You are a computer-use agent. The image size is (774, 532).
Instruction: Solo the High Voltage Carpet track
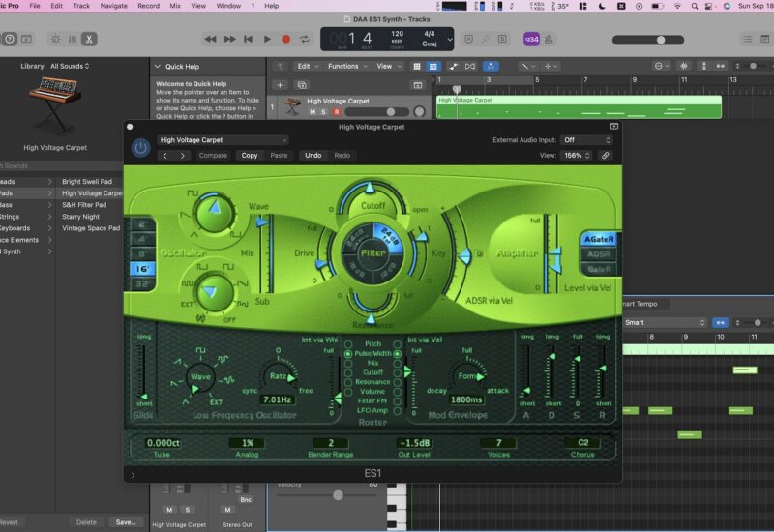tap(324, 112)
